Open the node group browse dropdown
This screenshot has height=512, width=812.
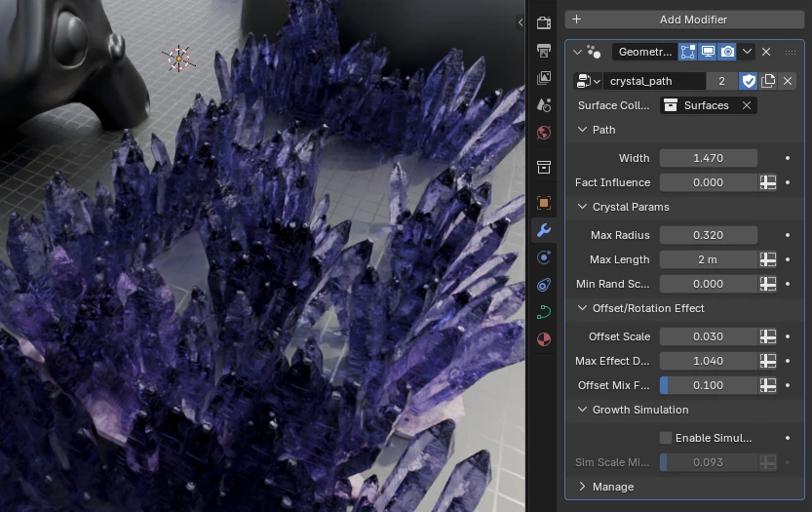click(589, 81)
